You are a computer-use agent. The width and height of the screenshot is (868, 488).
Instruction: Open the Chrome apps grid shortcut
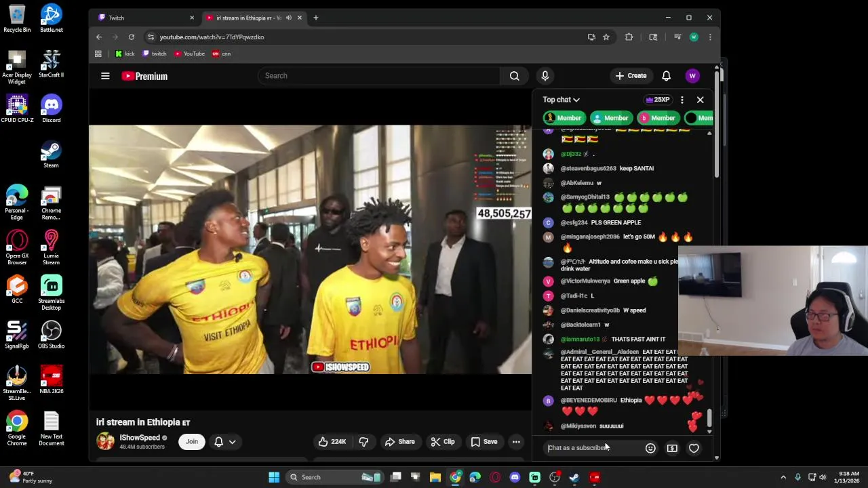(98, 54)
